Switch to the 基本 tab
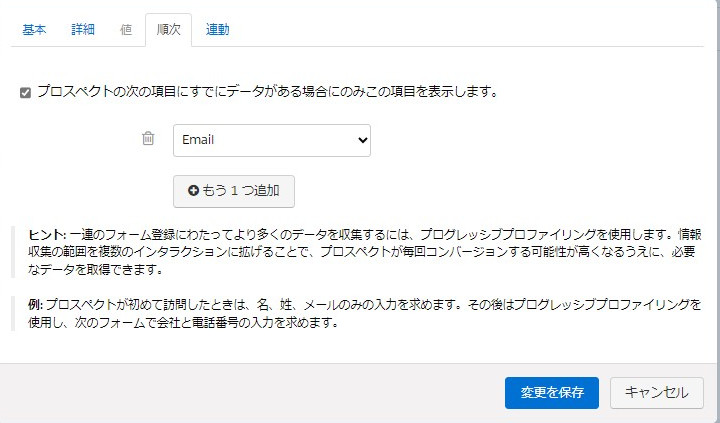The height and width of the screenshot is (423, 720). (34, 29)
